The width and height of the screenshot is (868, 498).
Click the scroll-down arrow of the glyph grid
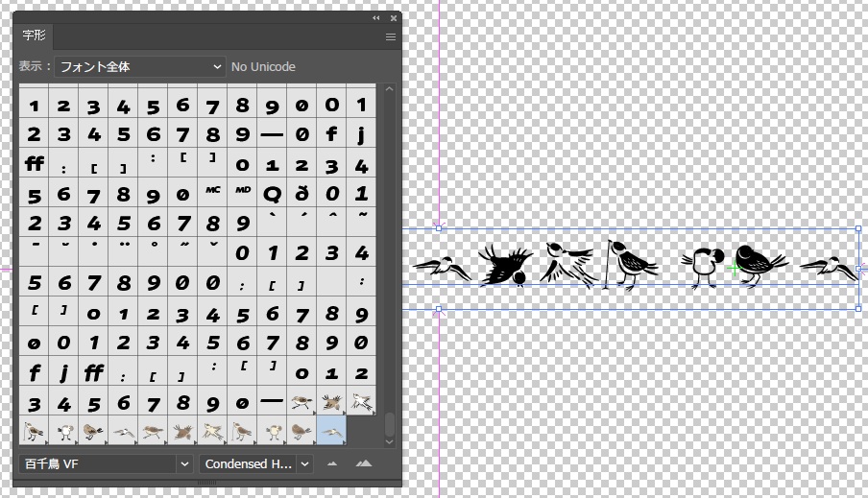pos(389,440)
